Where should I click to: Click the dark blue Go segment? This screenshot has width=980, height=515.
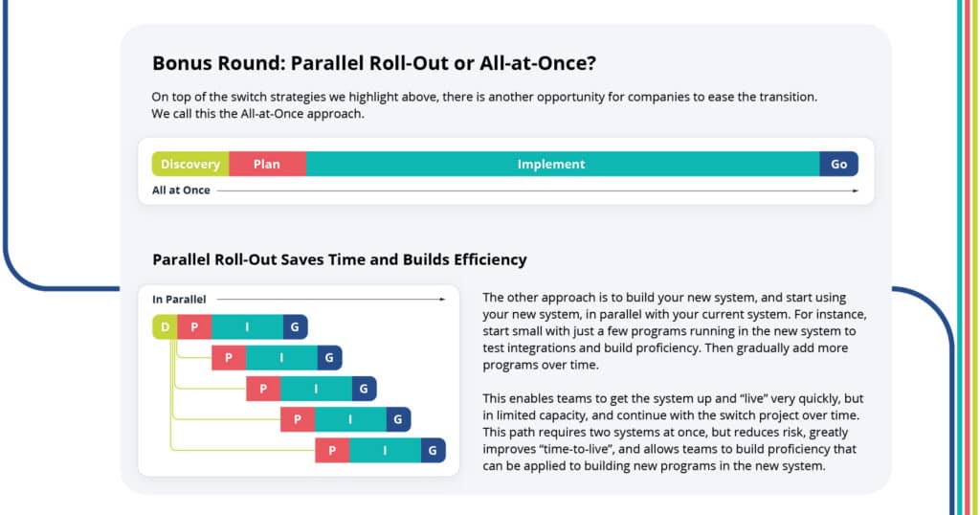pyautogui.click(x=838, y=164)
